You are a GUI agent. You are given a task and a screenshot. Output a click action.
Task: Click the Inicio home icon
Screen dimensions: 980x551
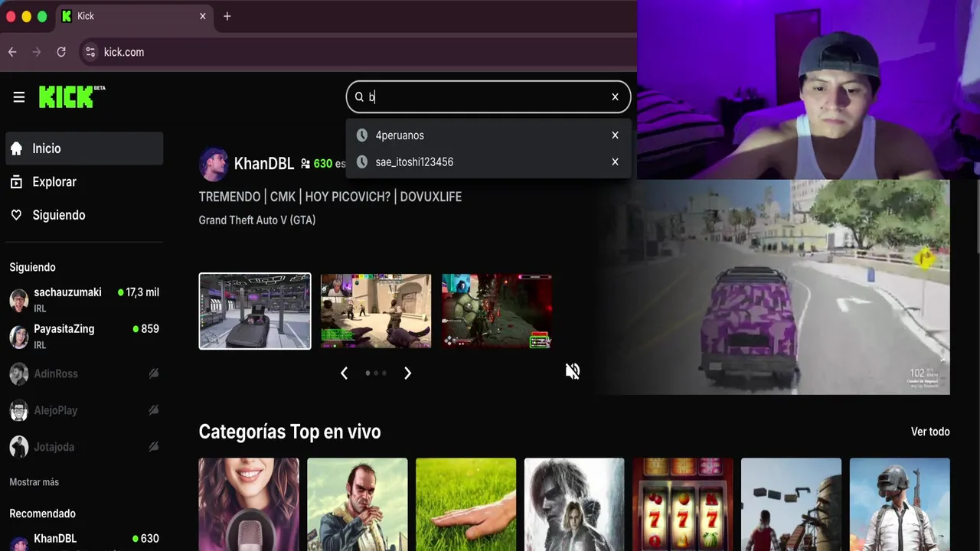click(x=17, y=148)
